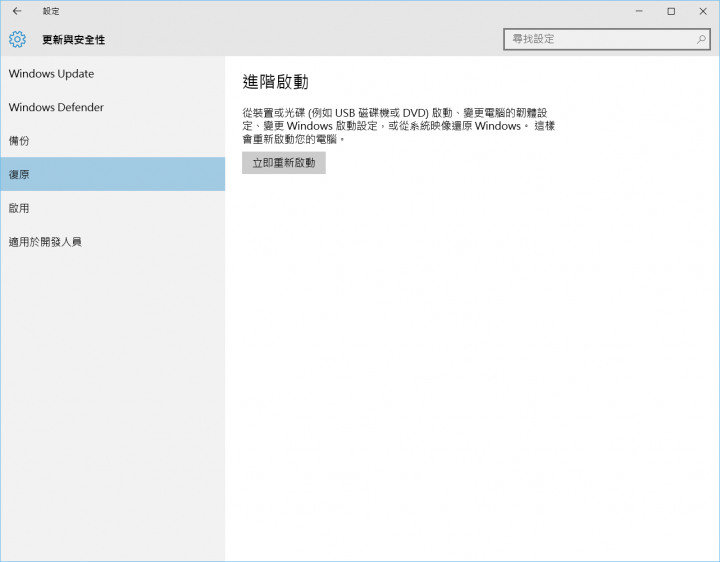The height and width of the screenshot is (562, 720).
Task: Click the 進階啟動 heading
Action: click(x=276, y=82)
